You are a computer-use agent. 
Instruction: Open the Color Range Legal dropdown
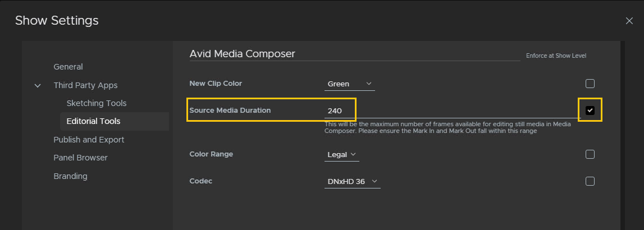(x=342, y=155)
